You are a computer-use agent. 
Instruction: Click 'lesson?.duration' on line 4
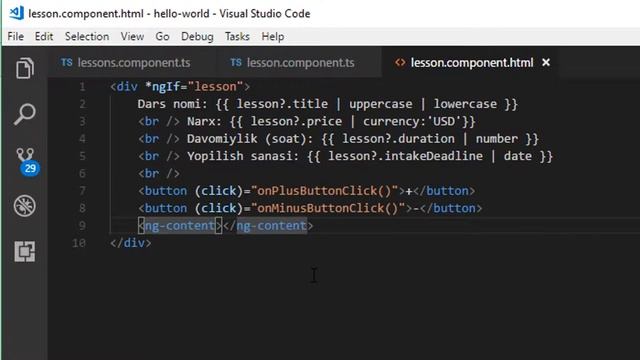[x=398, y=139]
